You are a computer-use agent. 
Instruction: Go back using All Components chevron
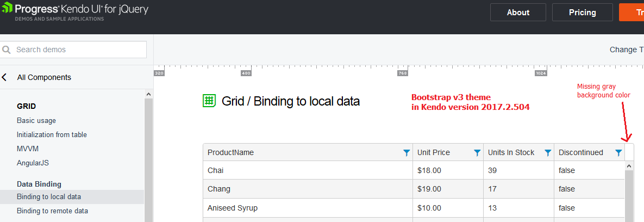click(x=5, y=77)
